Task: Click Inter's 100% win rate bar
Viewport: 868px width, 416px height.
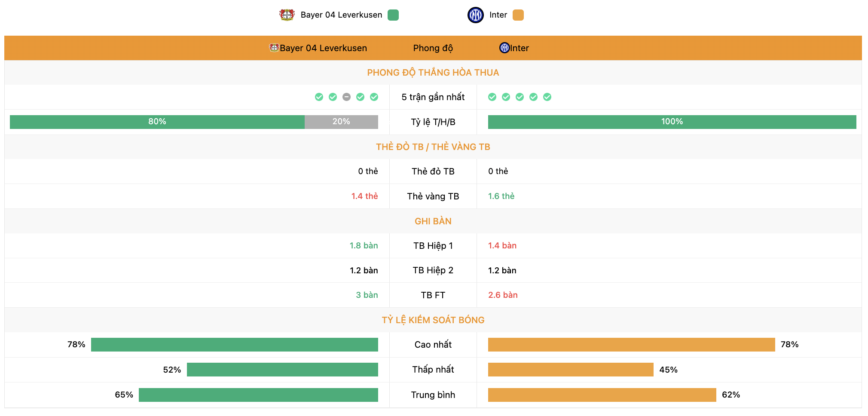Action: coord(672,122)
